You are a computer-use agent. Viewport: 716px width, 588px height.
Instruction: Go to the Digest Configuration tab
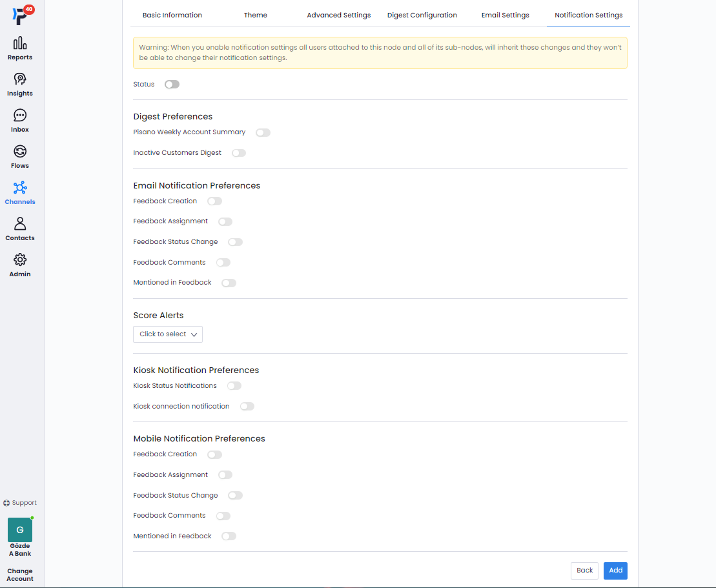pyautogui.click(x=422, y=15)
